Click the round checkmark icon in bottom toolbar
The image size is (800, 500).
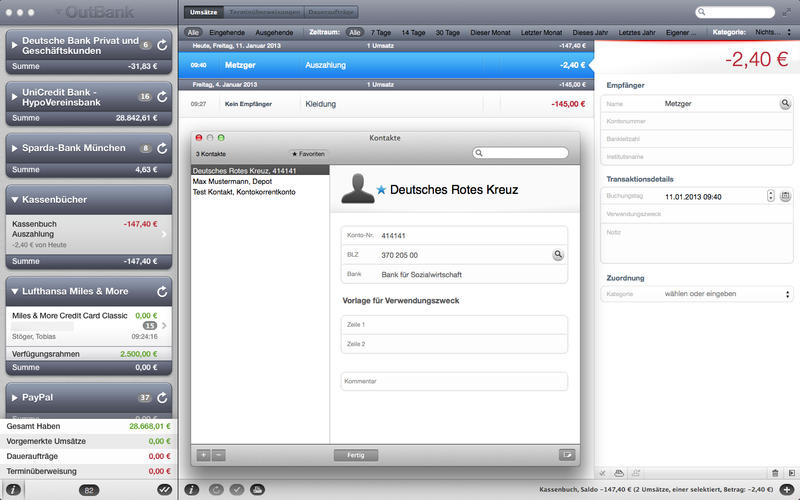coord(237,490)
